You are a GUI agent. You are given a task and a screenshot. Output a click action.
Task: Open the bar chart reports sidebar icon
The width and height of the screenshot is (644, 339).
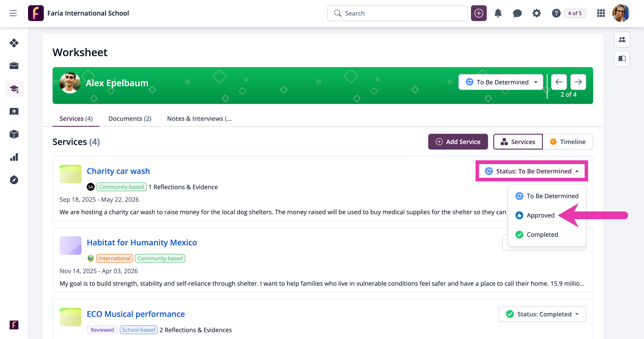pos(14,157)
